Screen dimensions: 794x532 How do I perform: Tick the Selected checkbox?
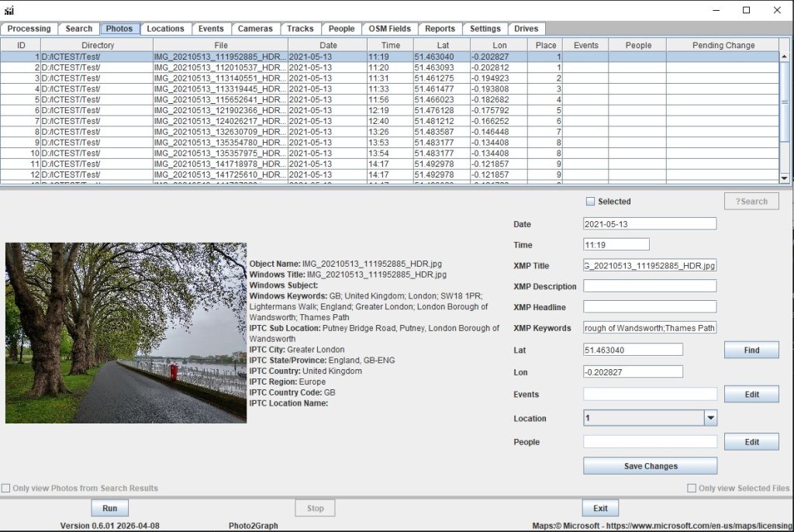coord(591,202)
